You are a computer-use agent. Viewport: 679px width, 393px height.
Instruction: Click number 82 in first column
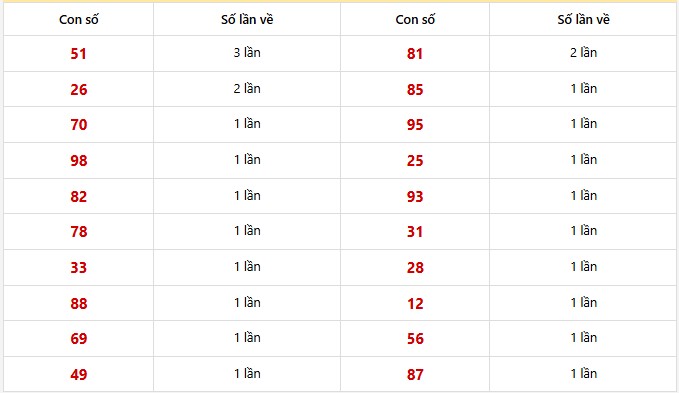(x=78, y=196)
